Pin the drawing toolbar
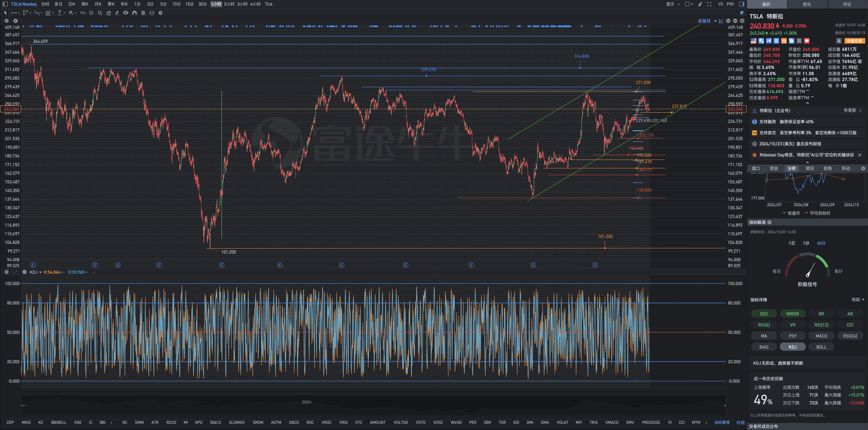Viewport: 868px width, 430px height. (x=742, y=13)
